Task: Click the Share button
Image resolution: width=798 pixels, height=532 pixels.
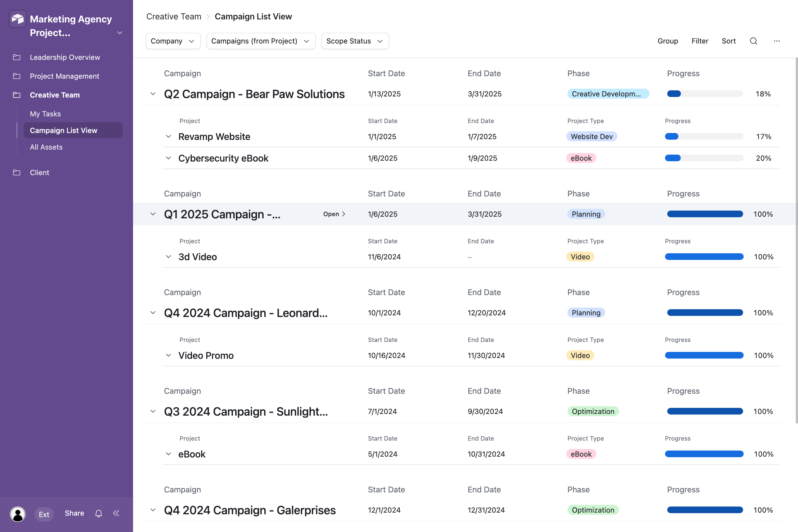Action: click(x=74, y=513)
